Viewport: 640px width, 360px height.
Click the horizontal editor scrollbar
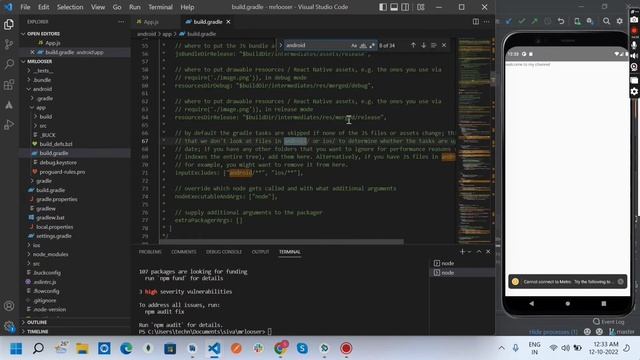coord(281,242)
